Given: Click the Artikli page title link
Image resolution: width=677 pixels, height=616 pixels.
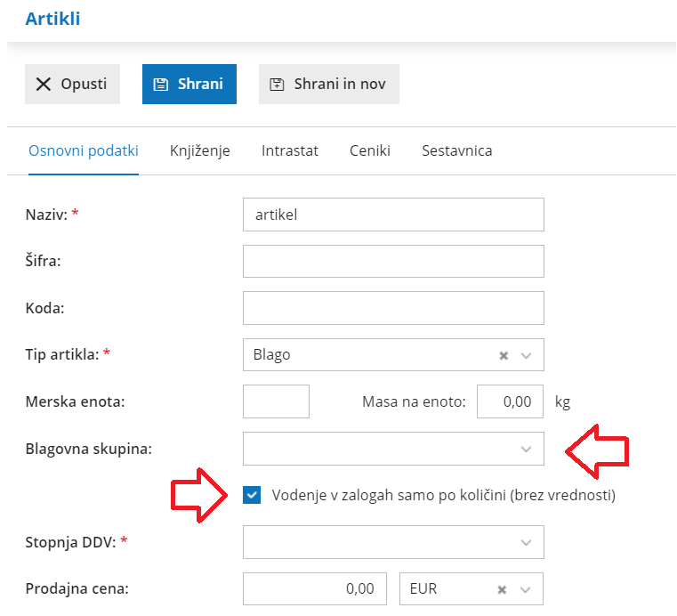Looking at the screenshot, I should [x=52, y=19].
